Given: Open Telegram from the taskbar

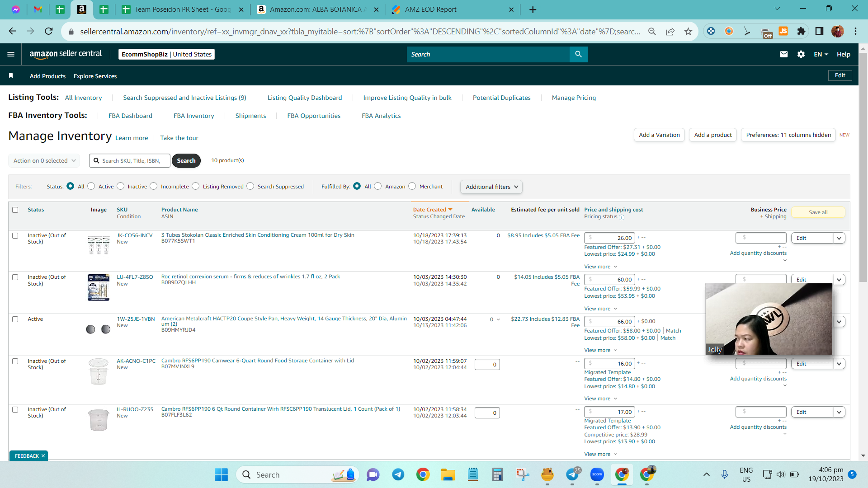Looking at the screenshot, I should (x=398, y=474).
